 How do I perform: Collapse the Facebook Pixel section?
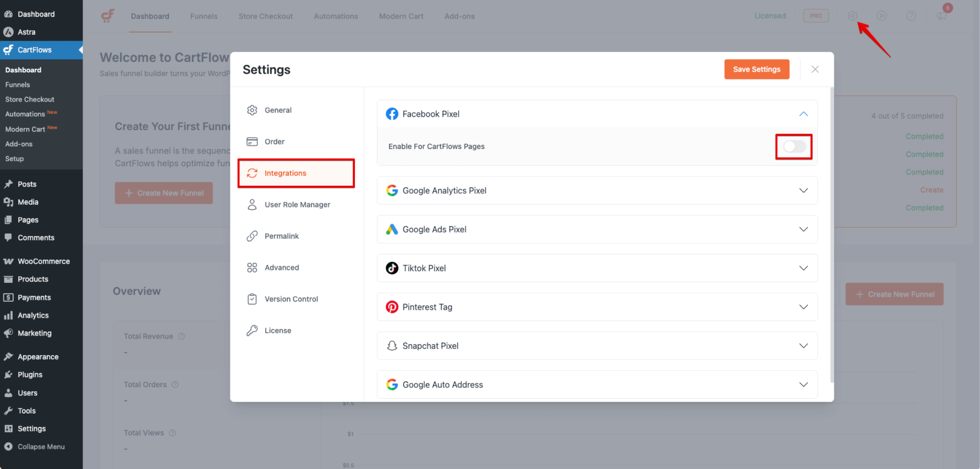pos(803,114)
